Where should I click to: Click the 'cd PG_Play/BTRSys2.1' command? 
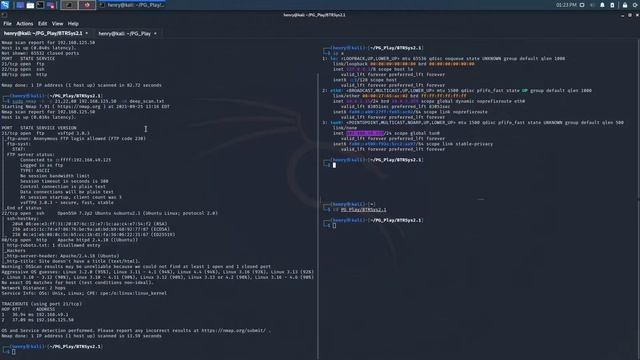pyautogui.click(x=359, y=209)
